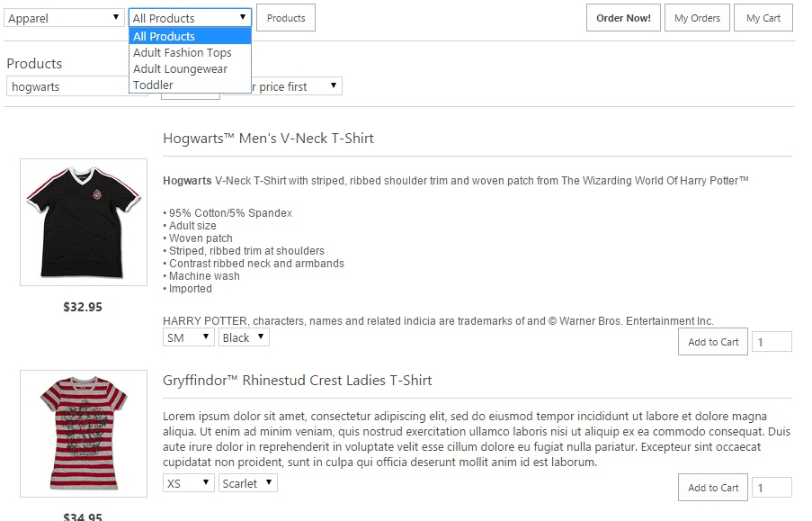Click the Products heading text
The height and width of the screenshot is (521, 812).
tap(34, 64)
